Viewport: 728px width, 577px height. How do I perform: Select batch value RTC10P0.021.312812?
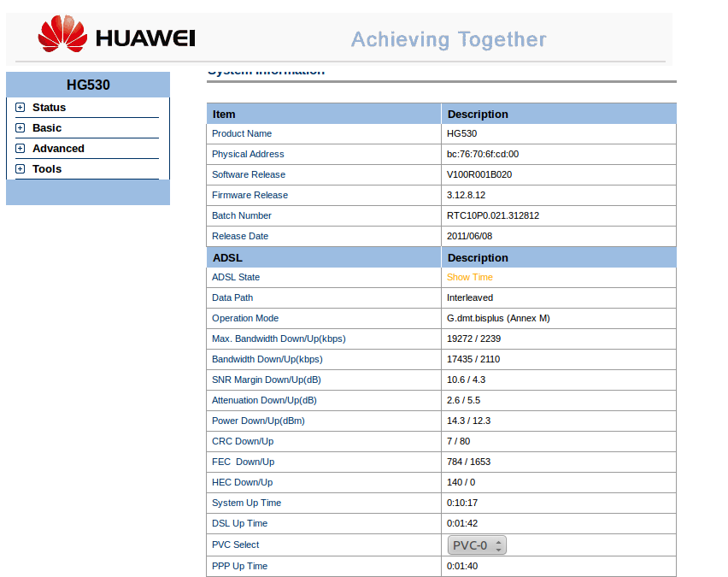point(493,215)
